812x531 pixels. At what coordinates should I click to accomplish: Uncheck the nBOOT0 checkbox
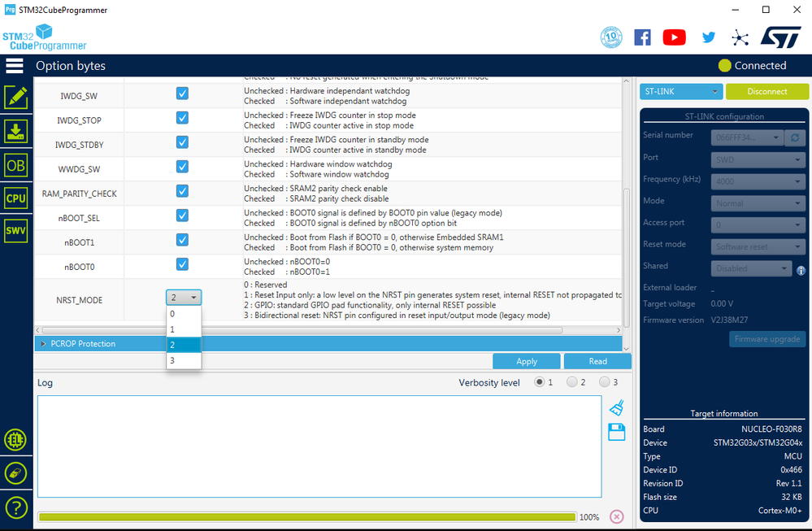pyautogui.click(x=182, y=264)
